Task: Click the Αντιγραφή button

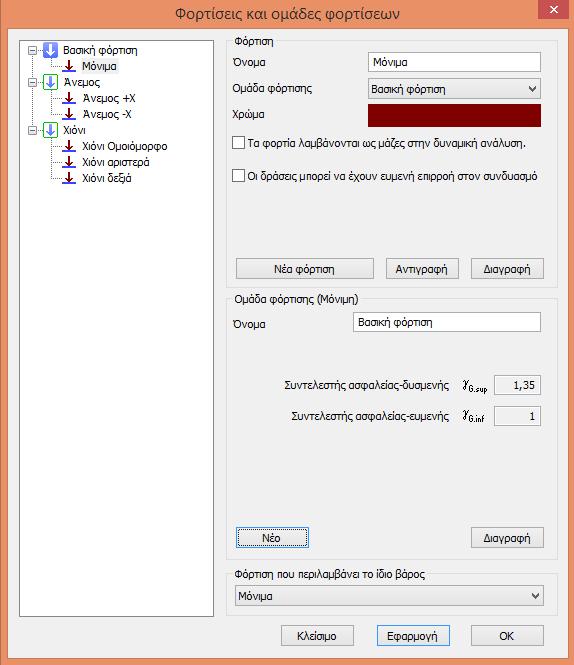Action: tap(422, 269)
